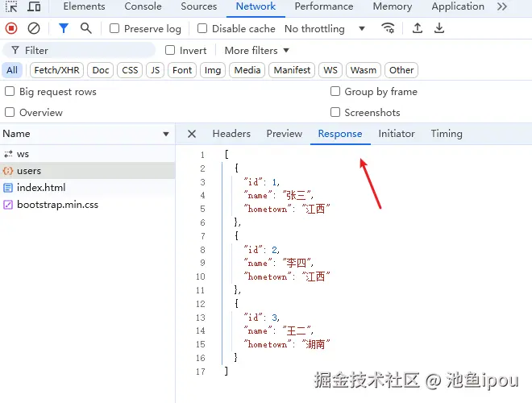
Task: Filter requests by CSS type
Action: pyautogui.click(x=130, y=70)
